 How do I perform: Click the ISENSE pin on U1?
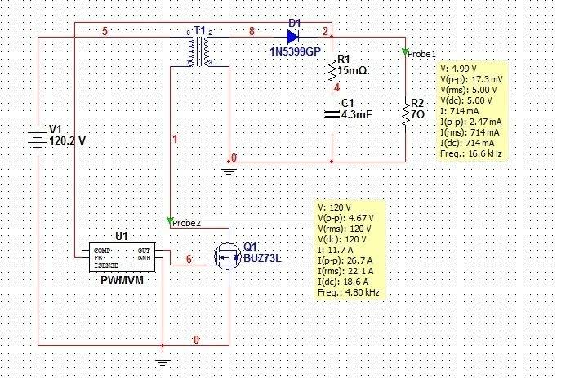106,265
